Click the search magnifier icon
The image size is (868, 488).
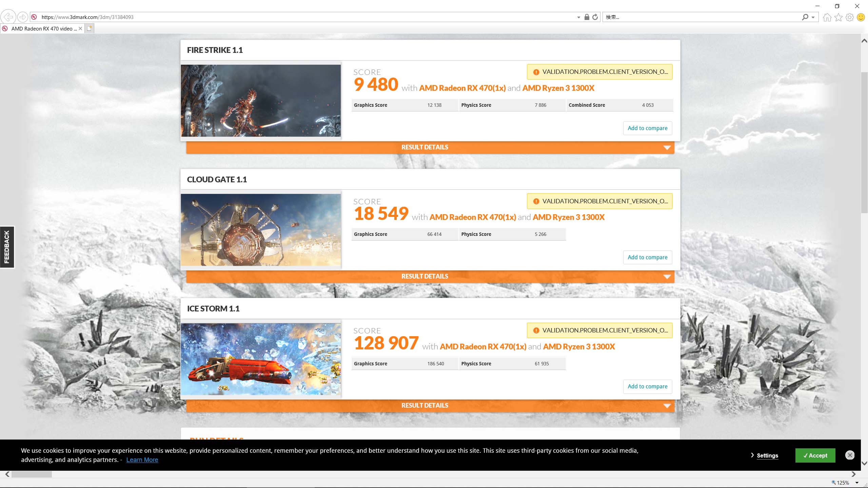pos(805,17)
